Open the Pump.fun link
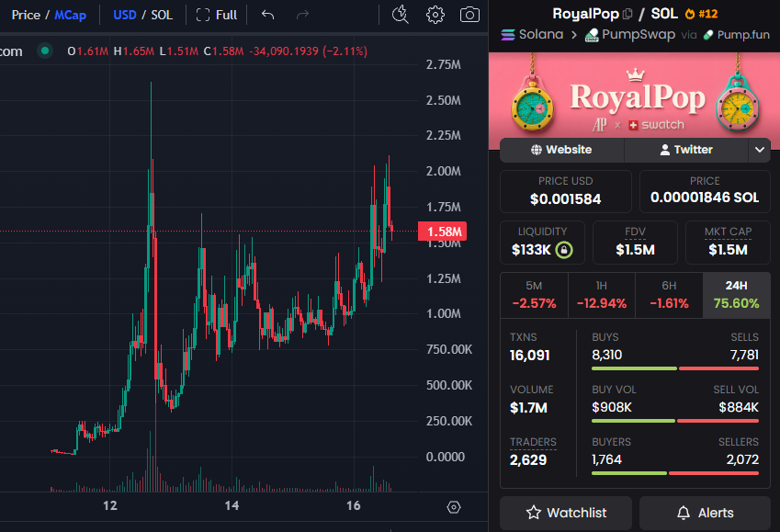Viewport: 780px width, 532px height. click(x=736, y=34)
